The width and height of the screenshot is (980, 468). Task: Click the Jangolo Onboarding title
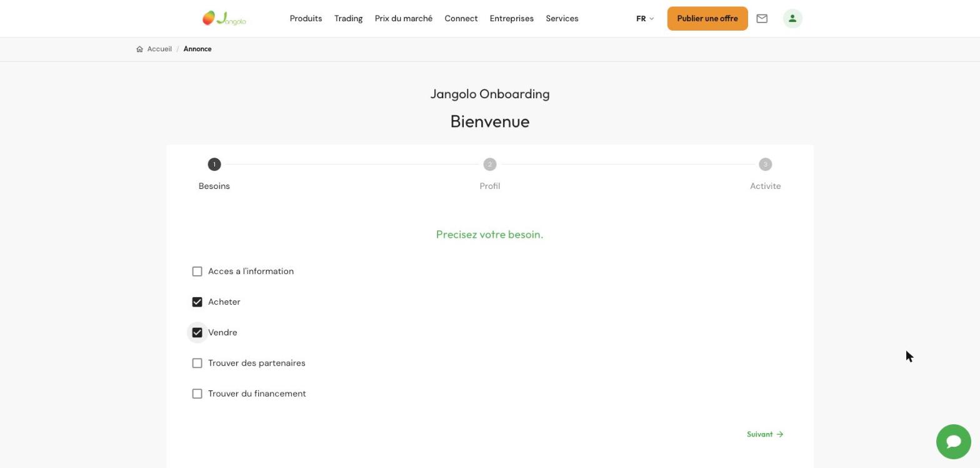coord(490,94)
